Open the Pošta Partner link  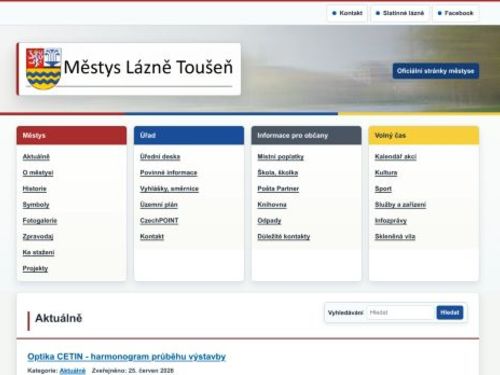tap(278, 189)
